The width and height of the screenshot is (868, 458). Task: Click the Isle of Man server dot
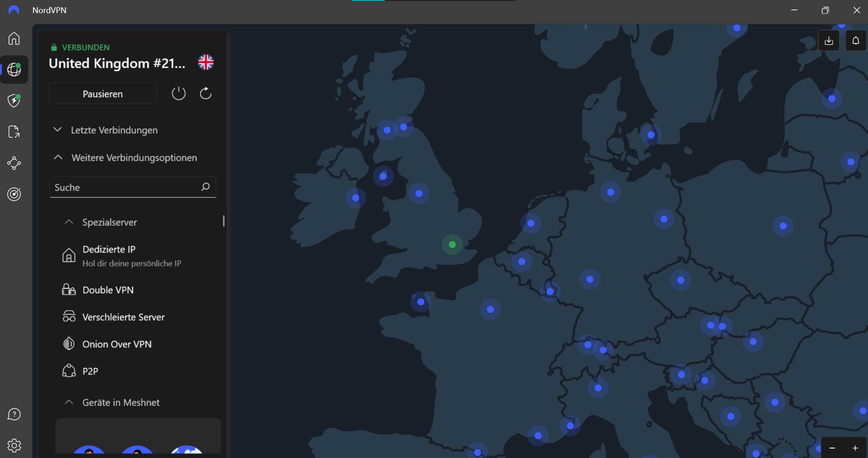pyautogui.click(x=383, y=176)
